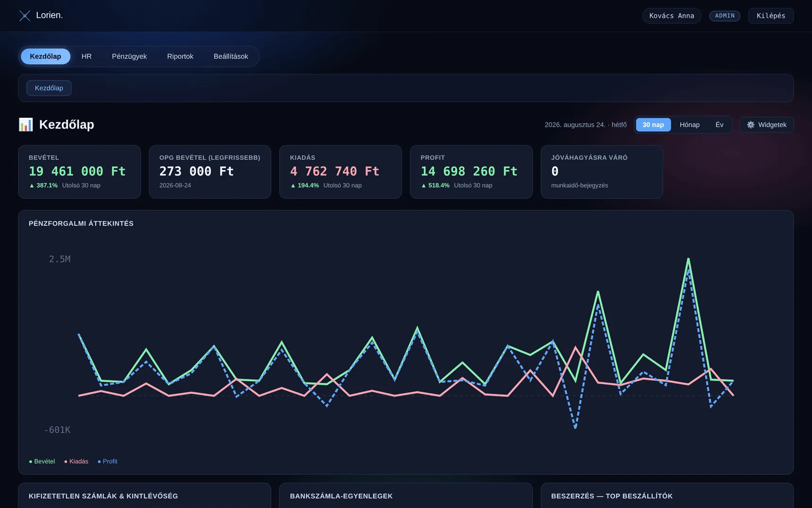This screenshot has height=508, width=812.
Task: Click the OPG BEVÉTEL (LEGFRISSEBB) card label
Action: tap(210, 158)
